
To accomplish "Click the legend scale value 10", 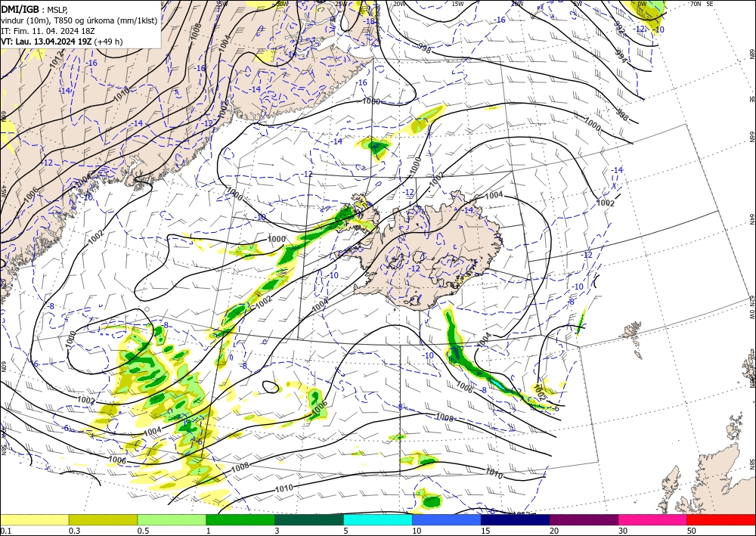I will click(x=417, y=531).
